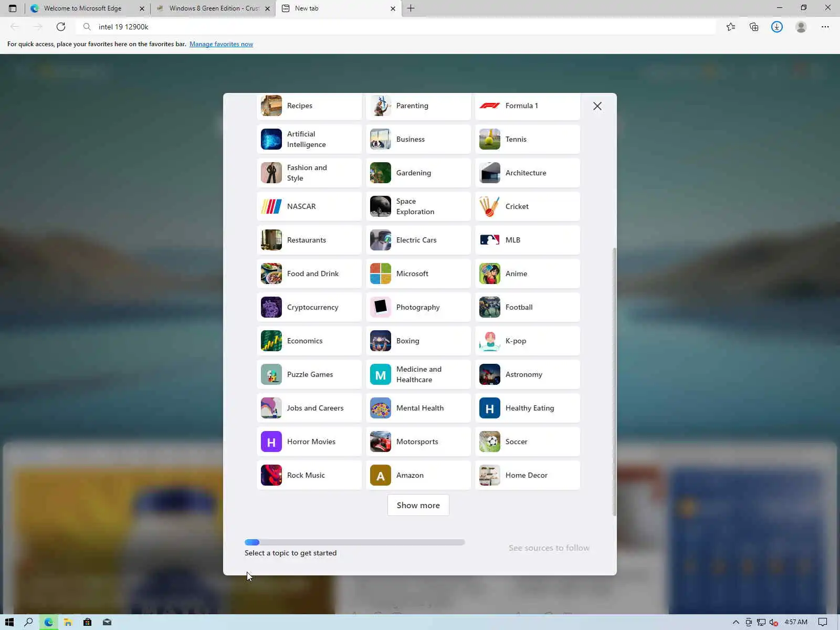
Task: Follow the Amazon topic
Action: pos(418,475)
